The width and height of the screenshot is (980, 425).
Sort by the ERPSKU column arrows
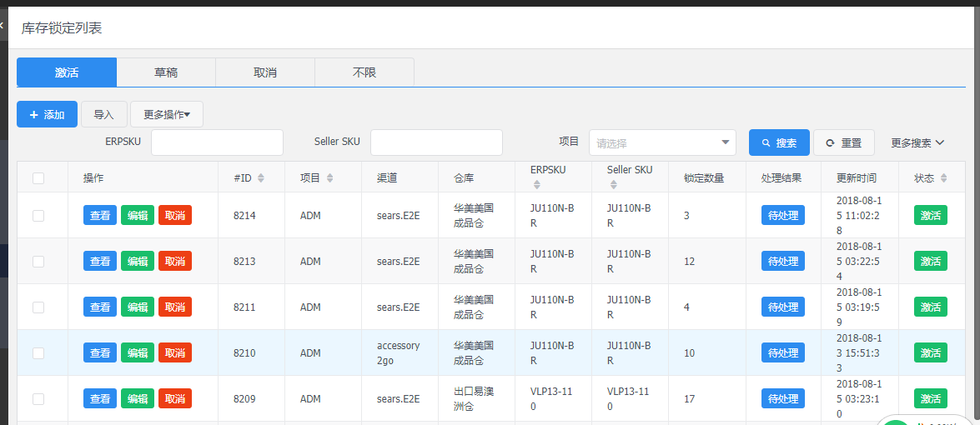point(537,185)
